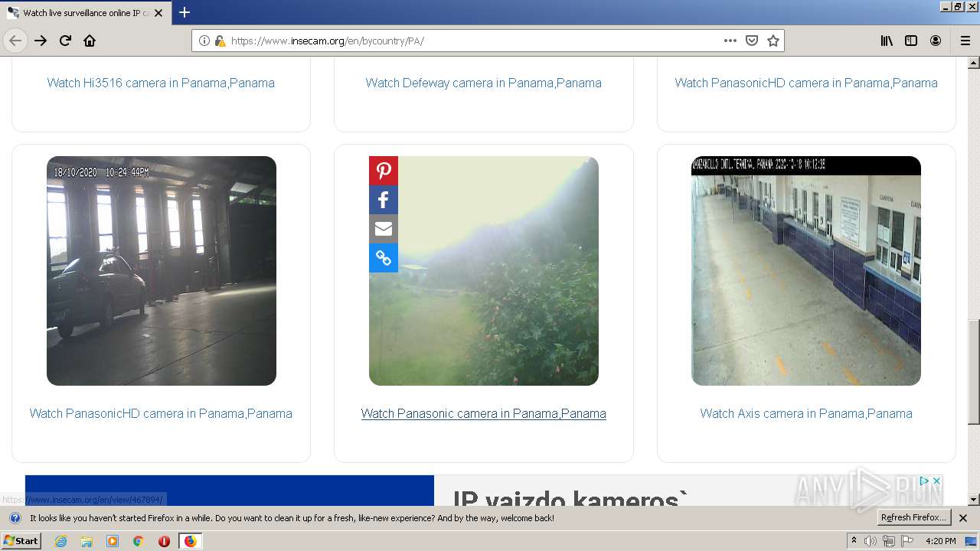Open page actions three-dot menu
This screenshot has height=551, width=980.
730,41
